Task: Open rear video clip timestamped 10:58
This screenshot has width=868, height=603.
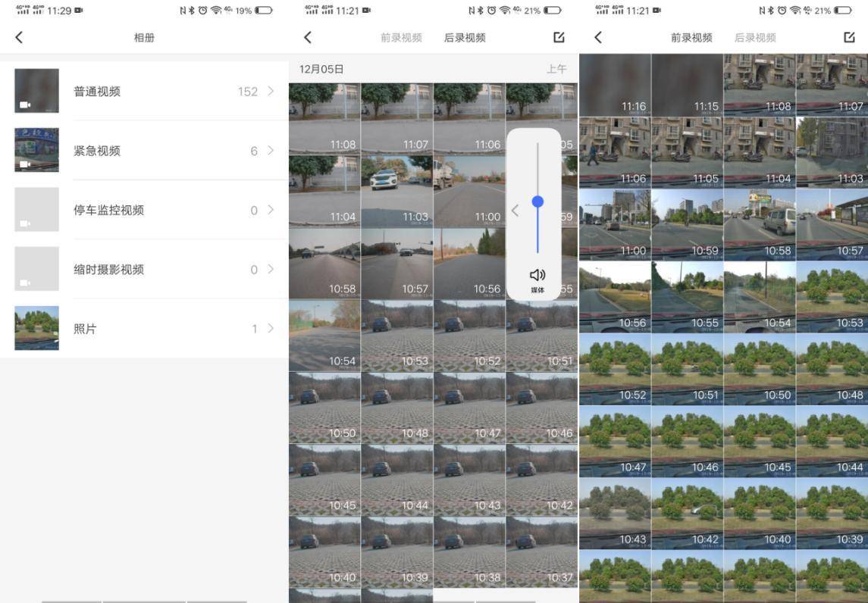Action: [x=324, y=264]
